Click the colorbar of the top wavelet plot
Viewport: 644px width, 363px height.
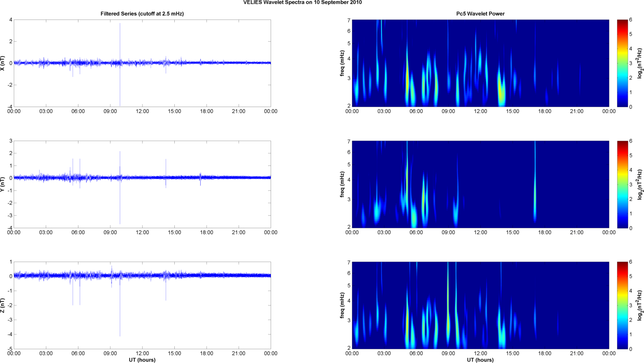(x=622, y=63)
